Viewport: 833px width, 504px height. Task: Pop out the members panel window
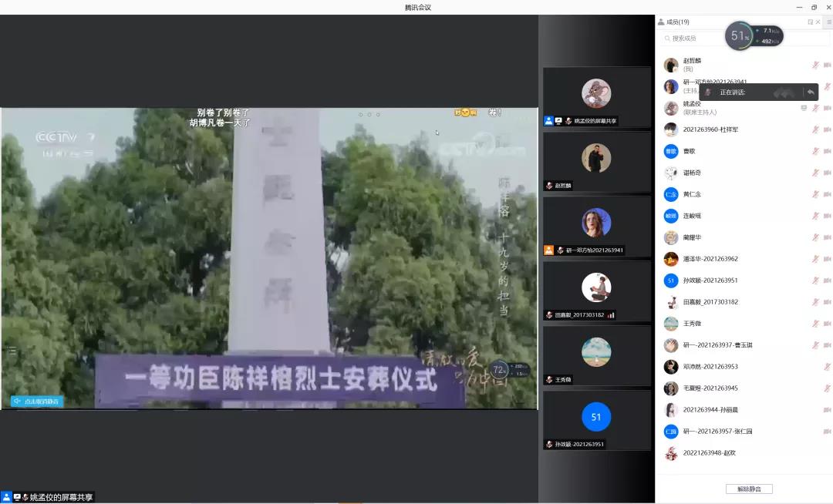[810, 22]
